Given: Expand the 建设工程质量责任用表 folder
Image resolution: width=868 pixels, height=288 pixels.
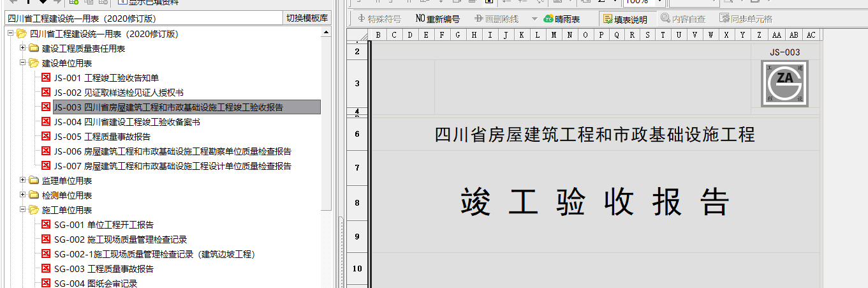Looking at the screenshot, I should tap(23, 49).
